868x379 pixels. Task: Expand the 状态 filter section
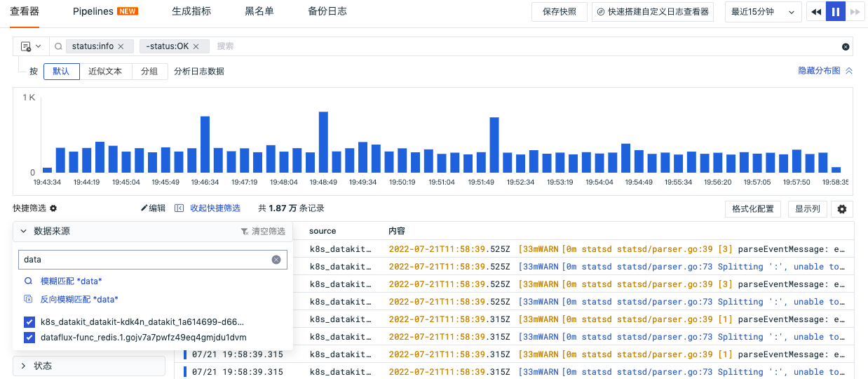[x=23, y=366]
